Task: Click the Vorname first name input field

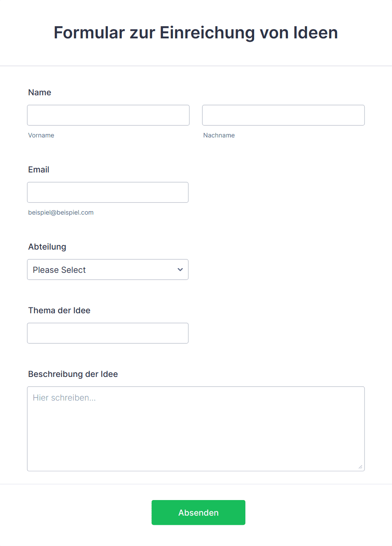Action: pyautogui.click(x=108, y=115)
